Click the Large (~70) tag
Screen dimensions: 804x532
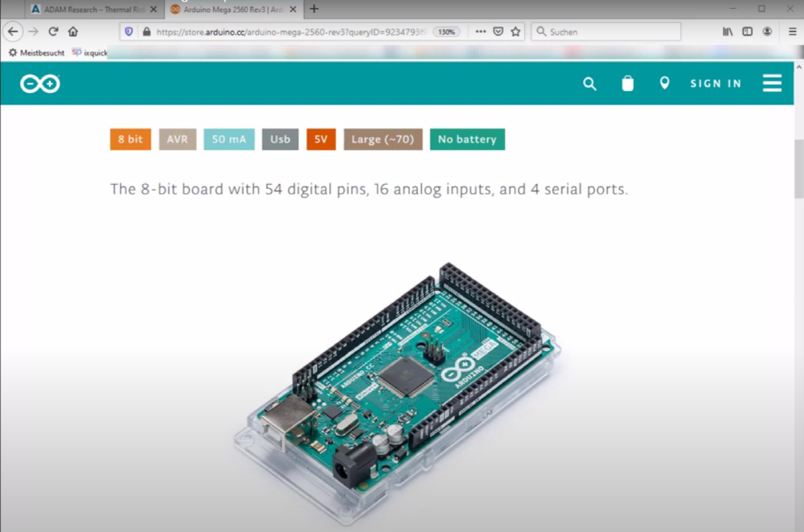(383, 139)
